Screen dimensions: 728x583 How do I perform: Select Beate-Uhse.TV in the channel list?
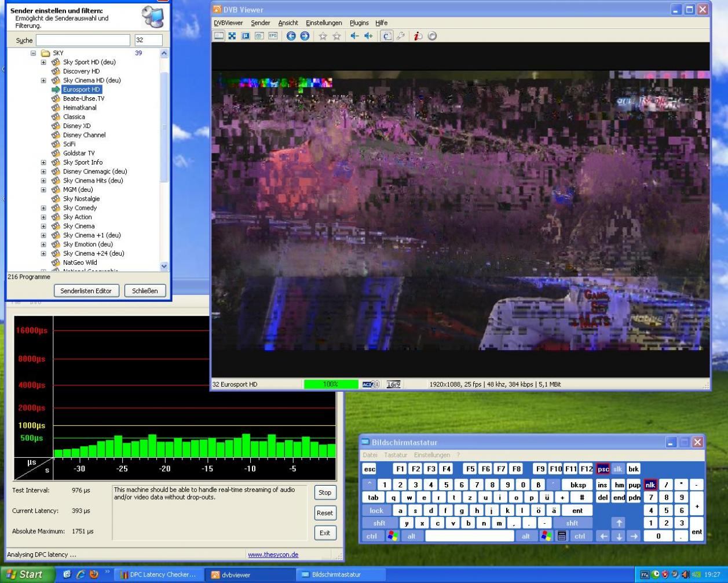coord(83,99)
